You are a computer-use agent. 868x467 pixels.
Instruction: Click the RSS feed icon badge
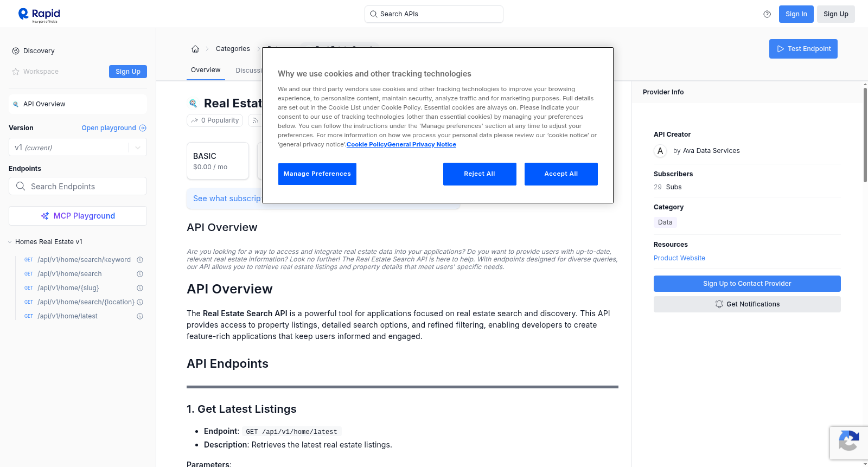pos(254,120)
